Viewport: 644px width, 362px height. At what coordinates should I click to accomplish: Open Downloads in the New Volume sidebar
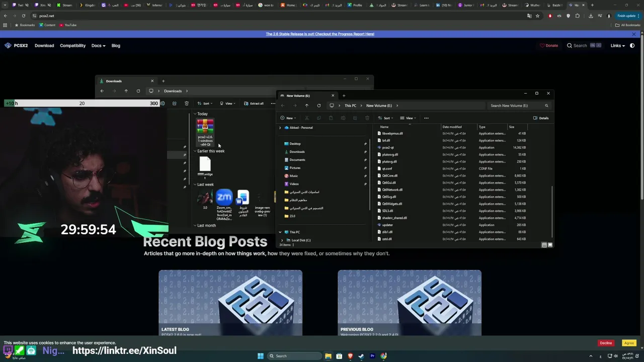click(297, 152)
